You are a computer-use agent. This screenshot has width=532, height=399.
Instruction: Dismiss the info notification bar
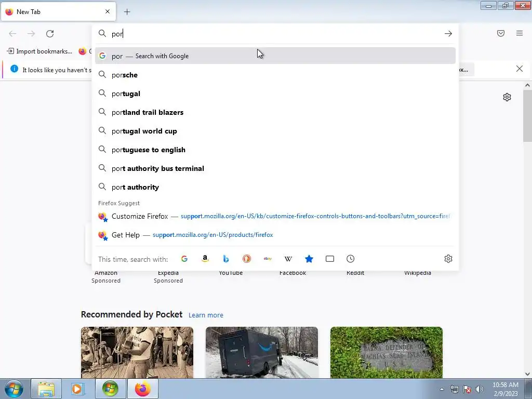click(519, 69)
